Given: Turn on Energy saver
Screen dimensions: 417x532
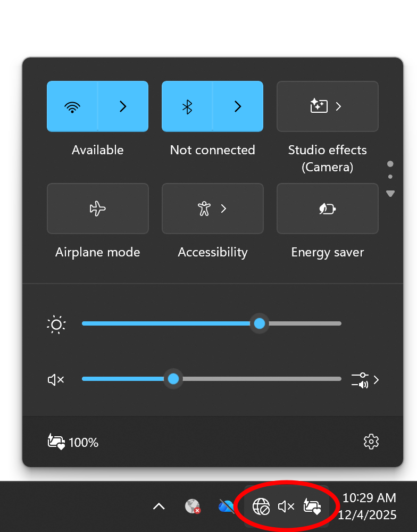Looking at the screenshot, I should 328,209.
